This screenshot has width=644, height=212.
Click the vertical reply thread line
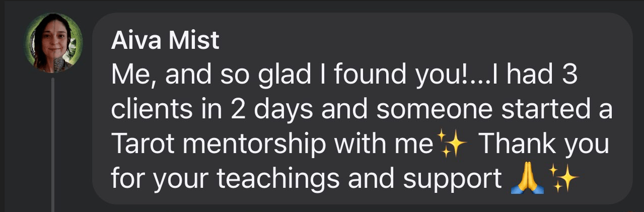click(52, 146)
